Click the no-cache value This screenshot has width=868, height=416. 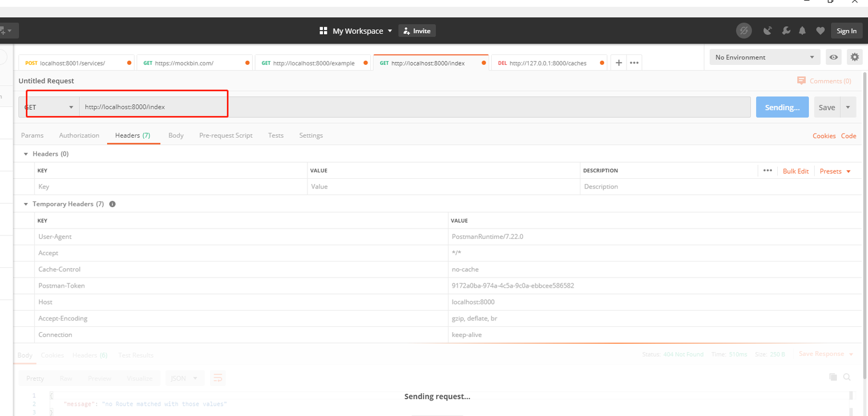pos(465,269)
